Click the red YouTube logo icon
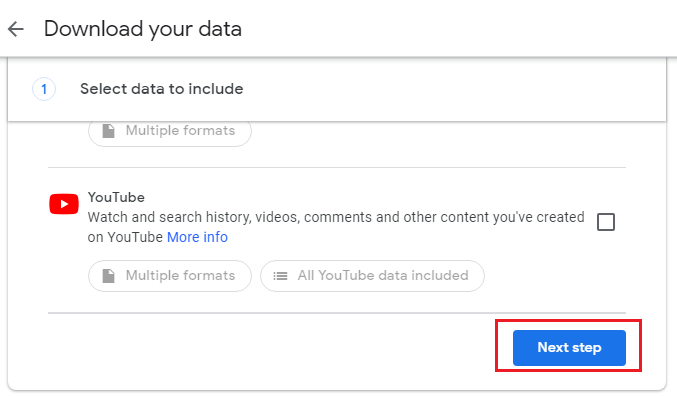The height and width of the screenshot is (396, 677). [64, 204]
